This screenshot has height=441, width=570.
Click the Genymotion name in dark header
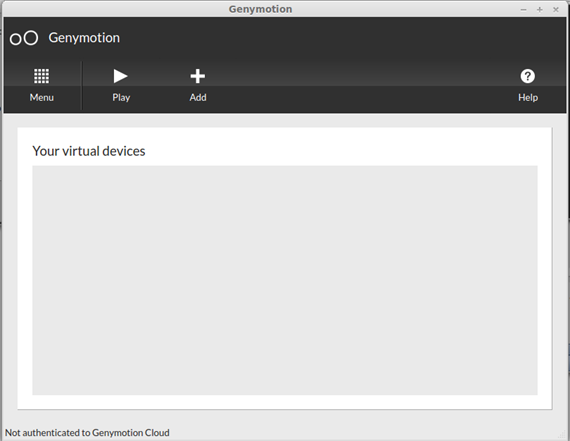coord(84,38)
